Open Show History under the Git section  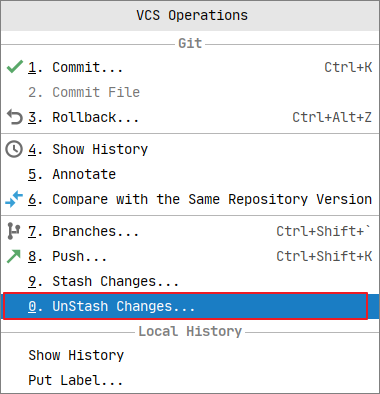coord(190,149)
